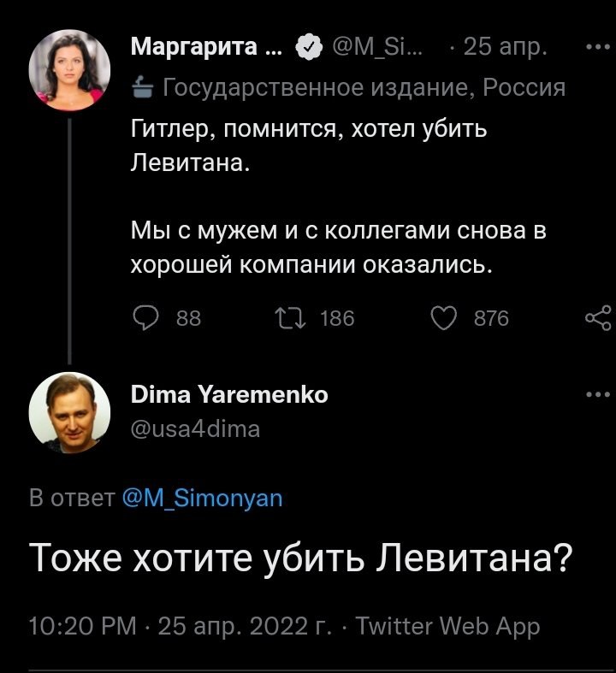The height and width of the screenshot is (673, 616).
Task: Open more options on Маргарита's tweet
Action: click(598, 46)
